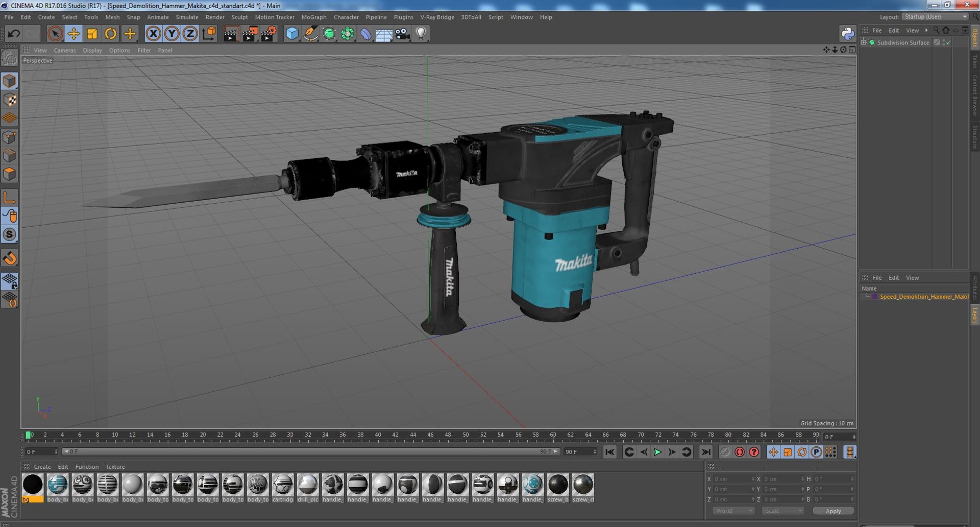Open the Spline pen tool
Image resolution: width=980 pixels, height=527 pixels.
click(310, 34)
